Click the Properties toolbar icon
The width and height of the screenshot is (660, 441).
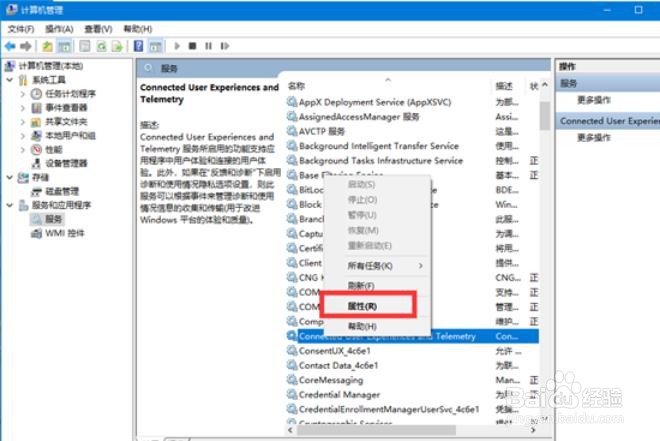coord(85,46)
